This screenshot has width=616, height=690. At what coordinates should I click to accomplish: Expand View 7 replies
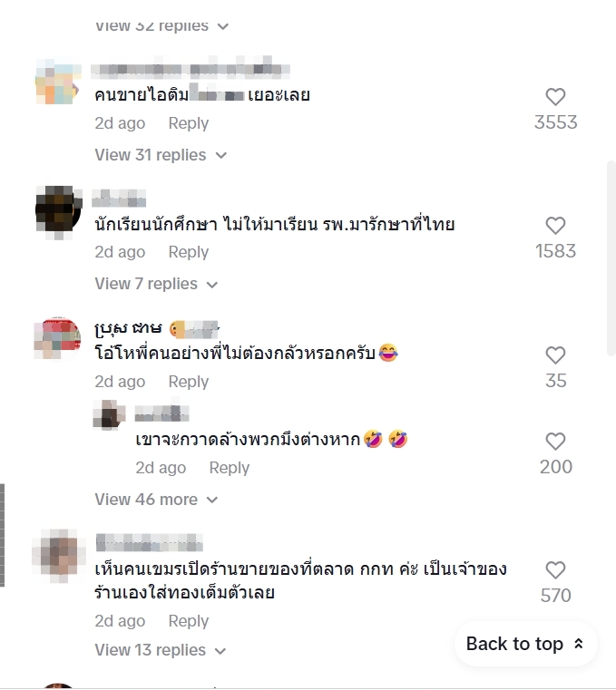pos(156,284)
